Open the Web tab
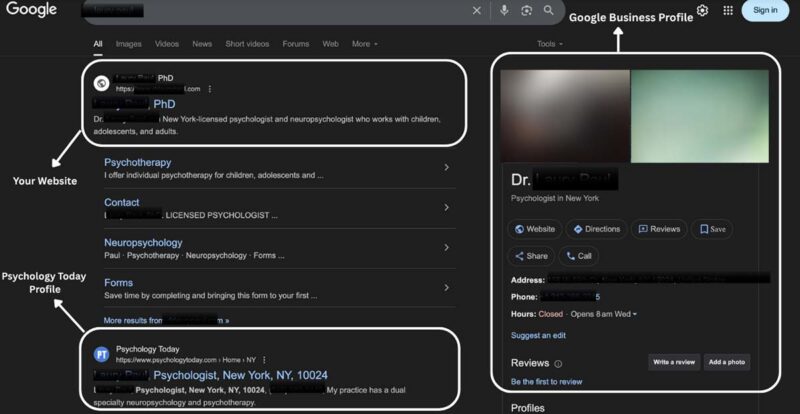Viewport: 800px width, 414px height. (x=330, y=44)
